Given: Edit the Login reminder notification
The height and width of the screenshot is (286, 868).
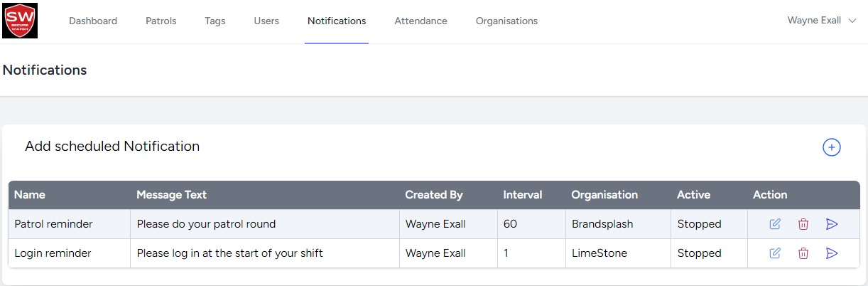Looking at the screenshot, I should (x=775, y=253).
